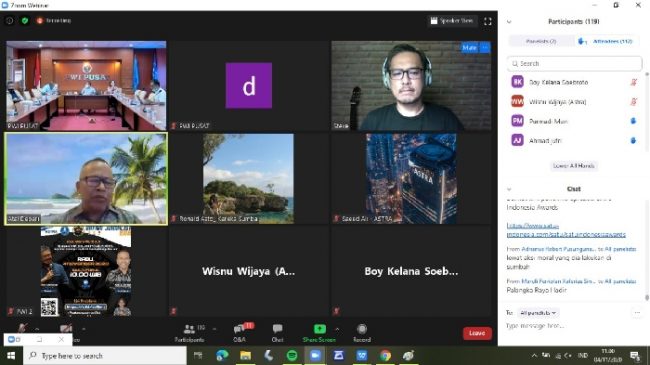The width and height of the screenshot is (650, 365).
Task: Open the meeting information icon
Action: (9, 20)
